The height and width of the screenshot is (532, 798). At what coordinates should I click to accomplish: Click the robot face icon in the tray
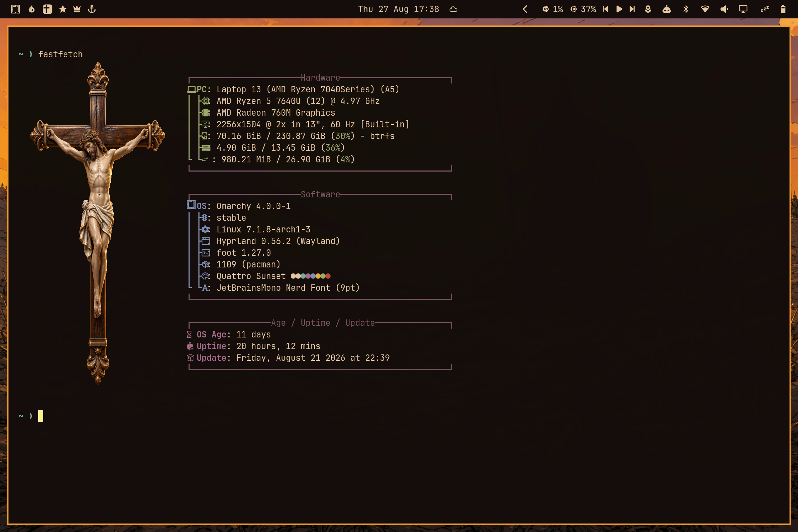(x=667, y=9)
